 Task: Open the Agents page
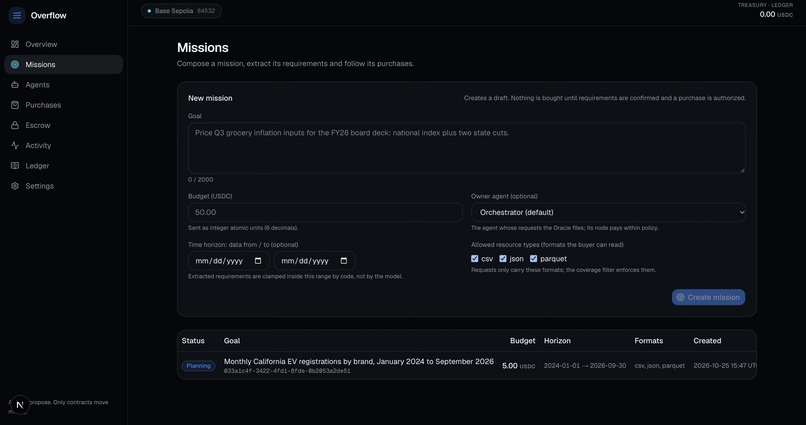coord(64,85)
